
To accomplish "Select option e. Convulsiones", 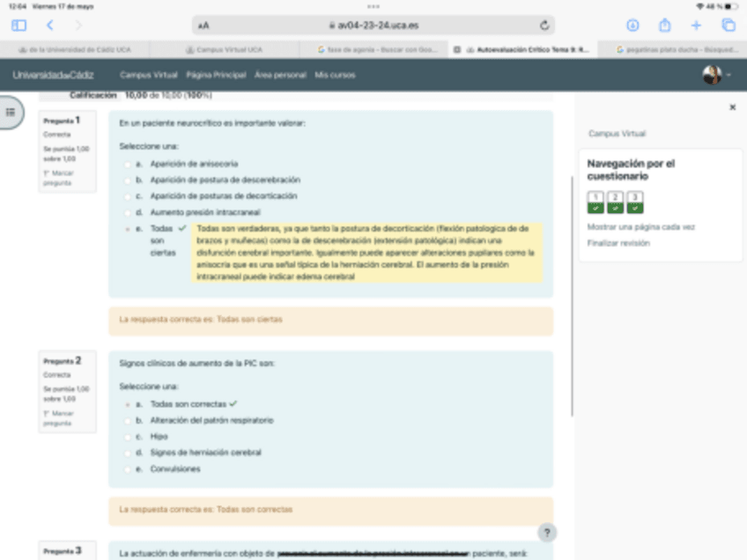I will tap(127, 469).
